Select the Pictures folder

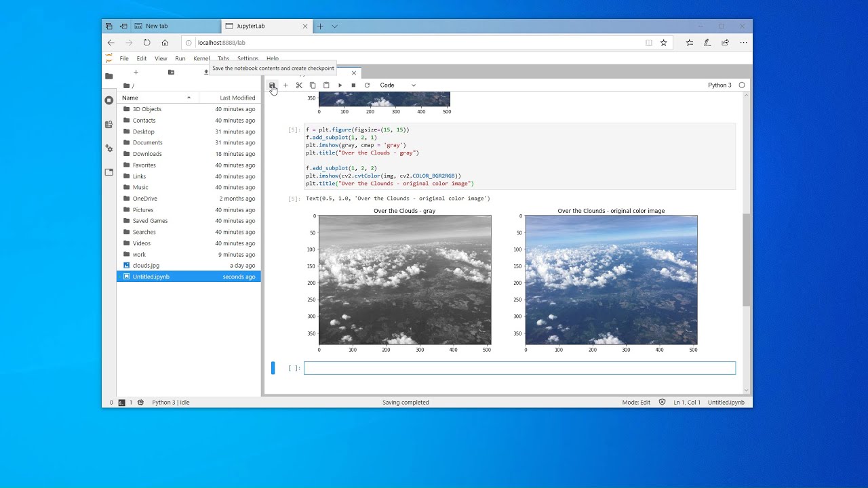coord(189,210)
